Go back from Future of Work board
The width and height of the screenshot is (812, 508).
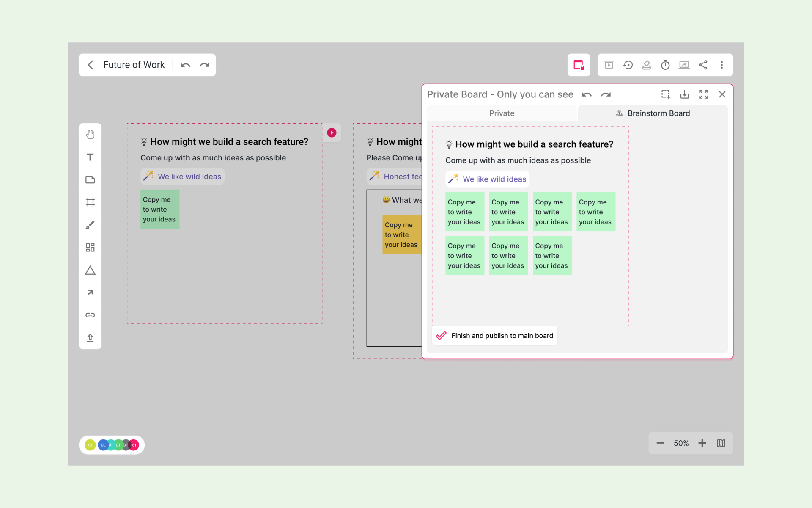[x=90, y=65]
